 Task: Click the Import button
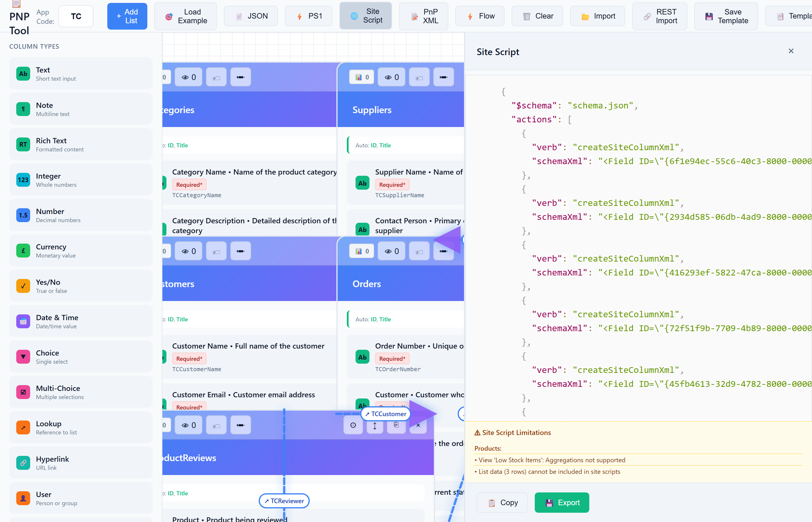(x=597, y=16)
